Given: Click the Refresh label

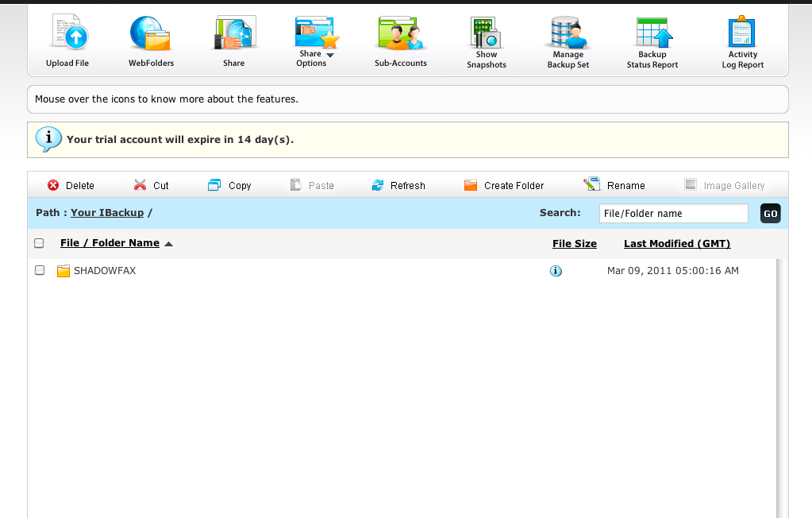Looking at the screenshot, I should click(x=407, y=186).
